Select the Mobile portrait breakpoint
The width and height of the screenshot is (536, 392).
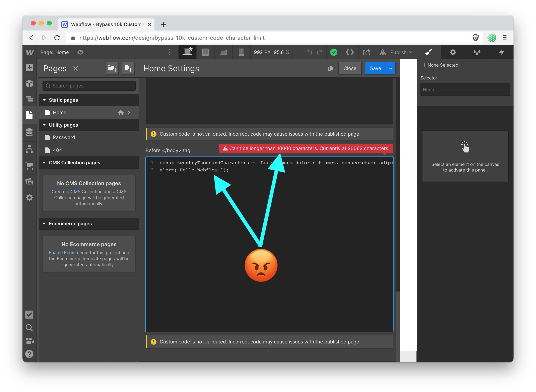pyautogui.click(x=241, y=52)
